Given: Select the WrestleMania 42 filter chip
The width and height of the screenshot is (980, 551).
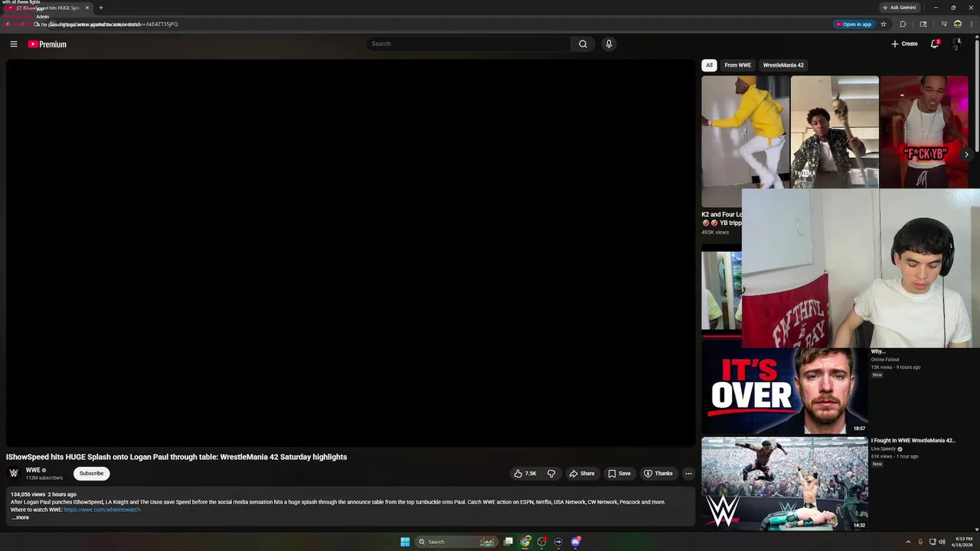Looking at the screenshot, I should 783,65.
